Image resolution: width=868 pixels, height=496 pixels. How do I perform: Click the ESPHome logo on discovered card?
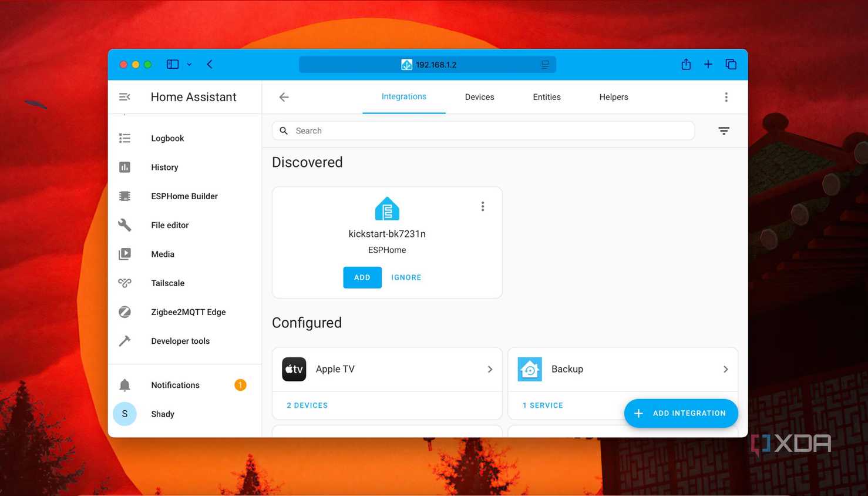387,209
